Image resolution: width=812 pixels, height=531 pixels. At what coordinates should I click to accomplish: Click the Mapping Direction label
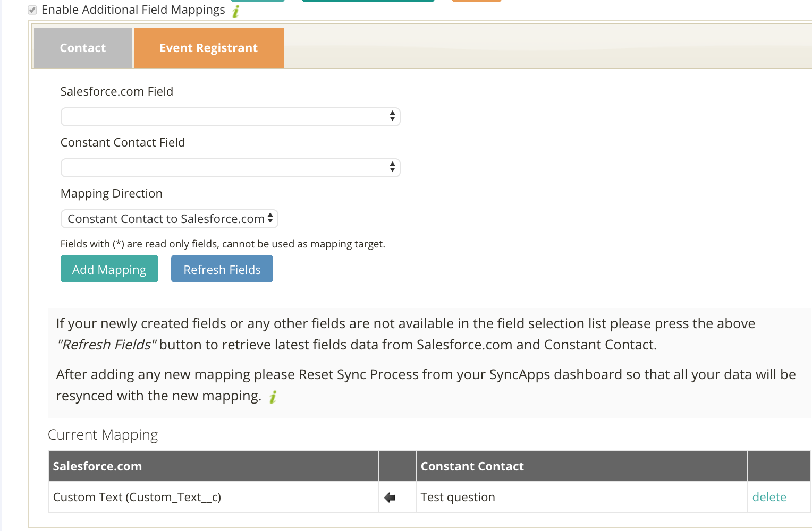[112, 193]
